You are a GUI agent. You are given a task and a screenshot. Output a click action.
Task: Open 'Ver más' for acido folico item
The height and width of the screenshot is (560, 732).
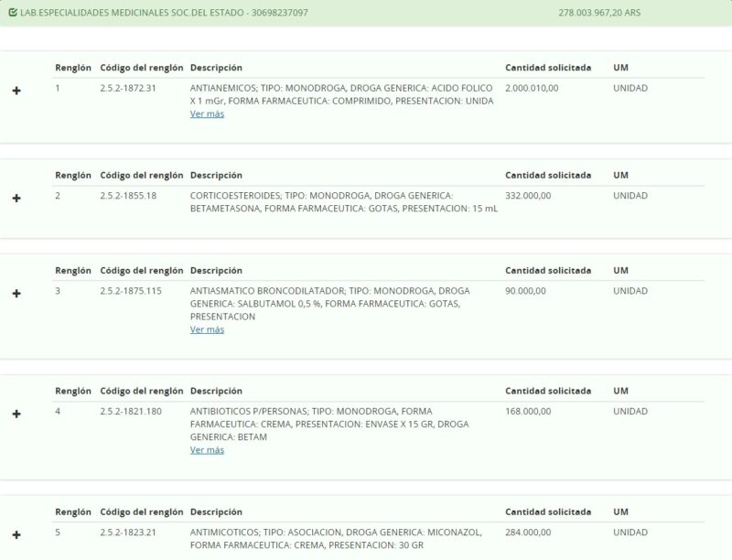[207, 114]
